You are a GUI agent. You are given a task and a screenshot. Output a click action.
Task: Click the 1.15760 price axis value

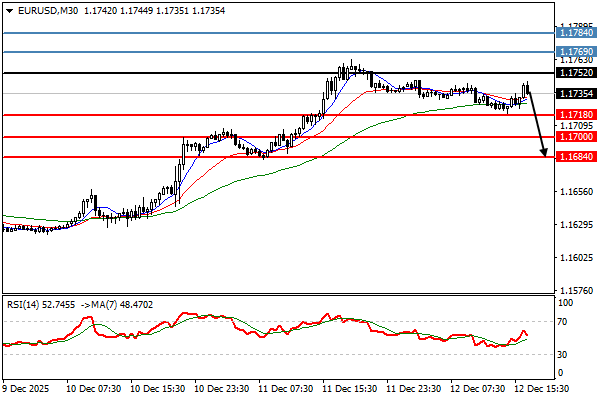point(575,292)
